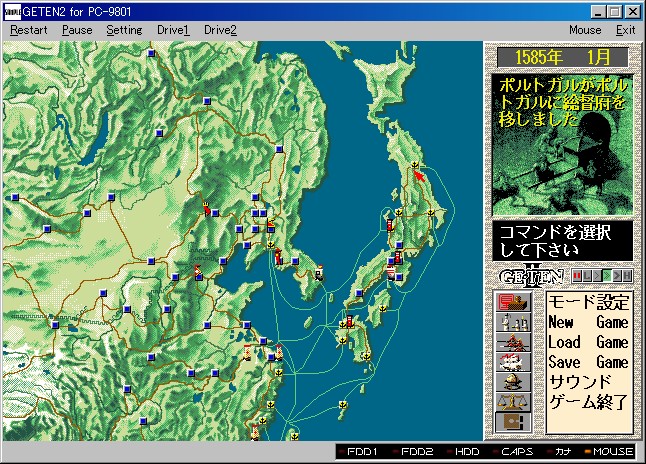Click the FDD1 status indicator

pos(358,452)
